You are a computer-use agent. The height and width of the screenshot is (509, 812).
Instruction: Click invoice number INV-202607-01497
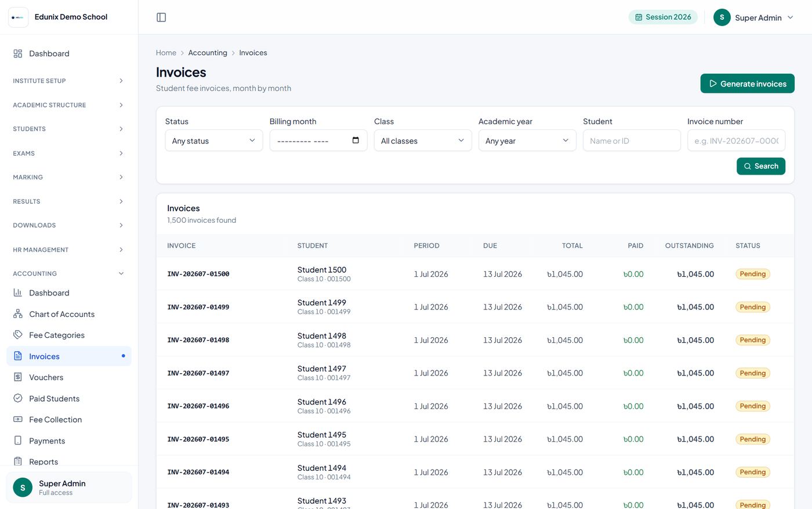point(198,373)
